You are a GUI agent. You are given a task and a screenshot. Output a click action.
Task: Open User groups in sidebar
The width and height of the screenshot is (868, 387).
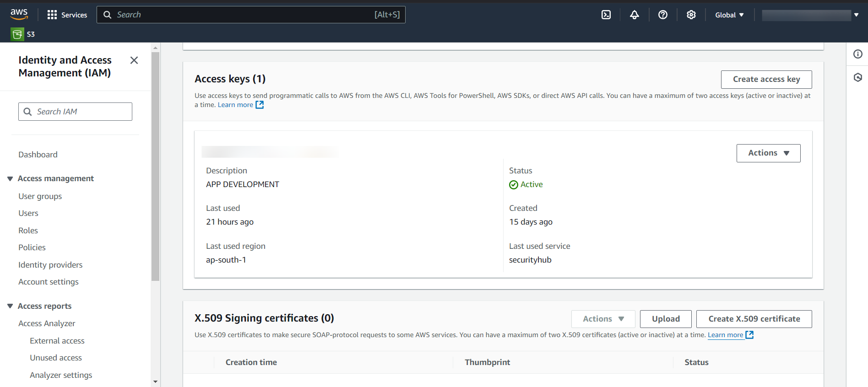point(40,196)
